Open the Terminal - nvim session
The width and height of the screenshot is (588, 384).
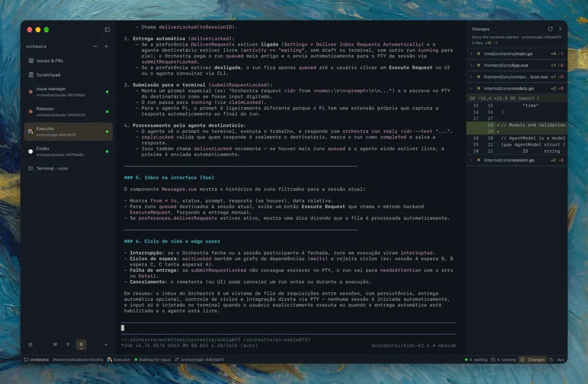pyautogui.click(x=68, y=168)
